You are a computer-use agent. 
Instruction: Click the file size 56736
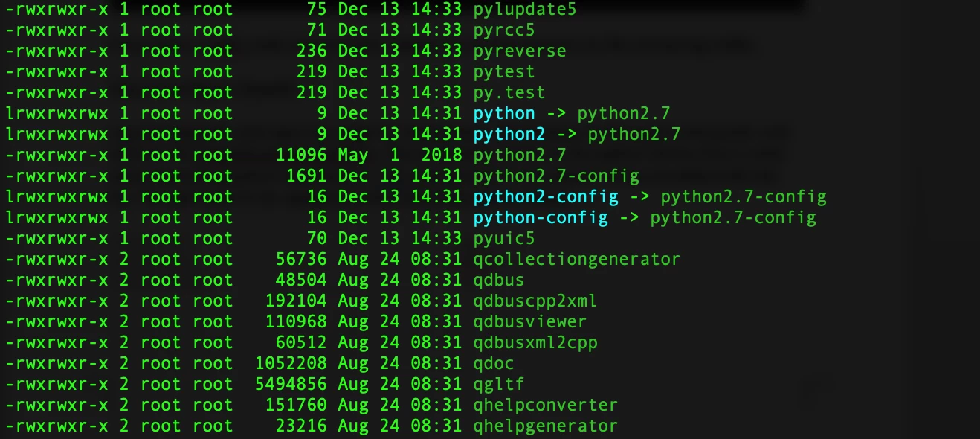coord(302,260)
